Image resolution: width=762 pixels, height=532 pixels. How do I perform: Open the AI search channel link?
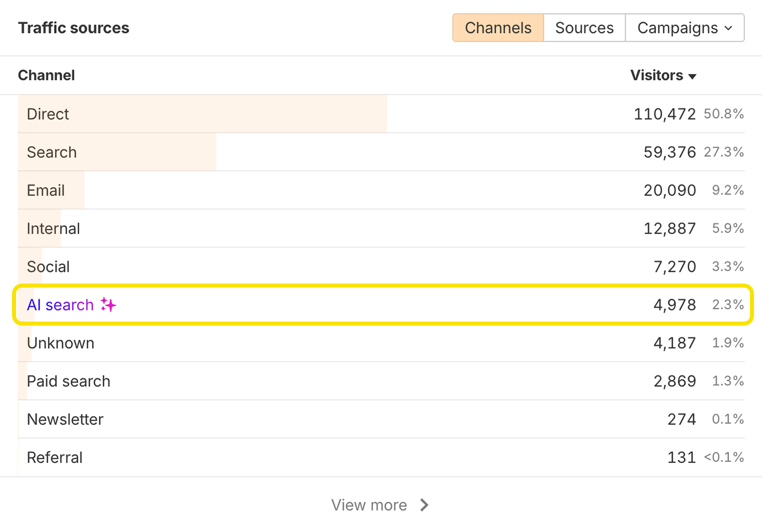[x=60, y=305]
